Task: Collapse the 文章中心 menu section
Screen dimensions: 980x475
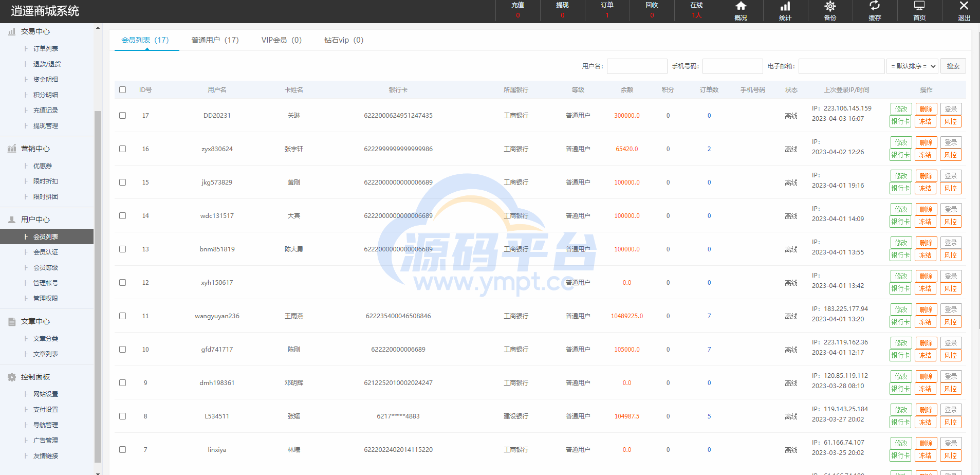Action: click(35, 321)
